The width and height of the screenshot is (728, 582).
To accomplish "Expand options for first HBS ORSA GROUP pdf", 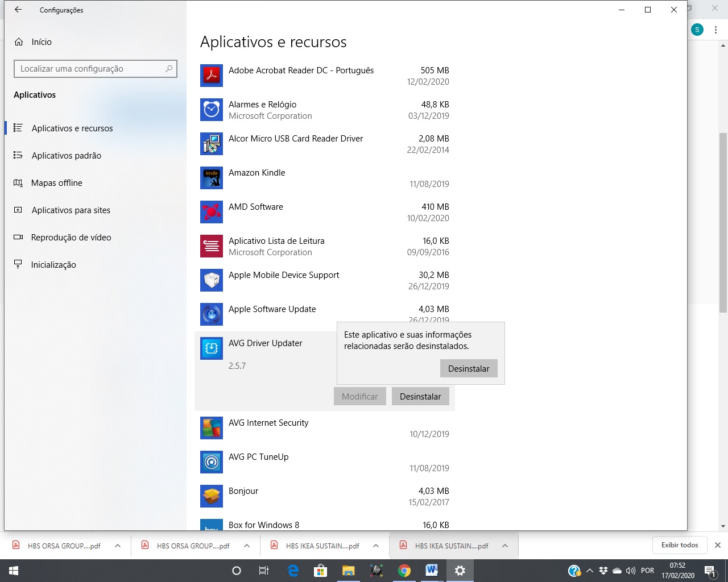I will 118,546.
